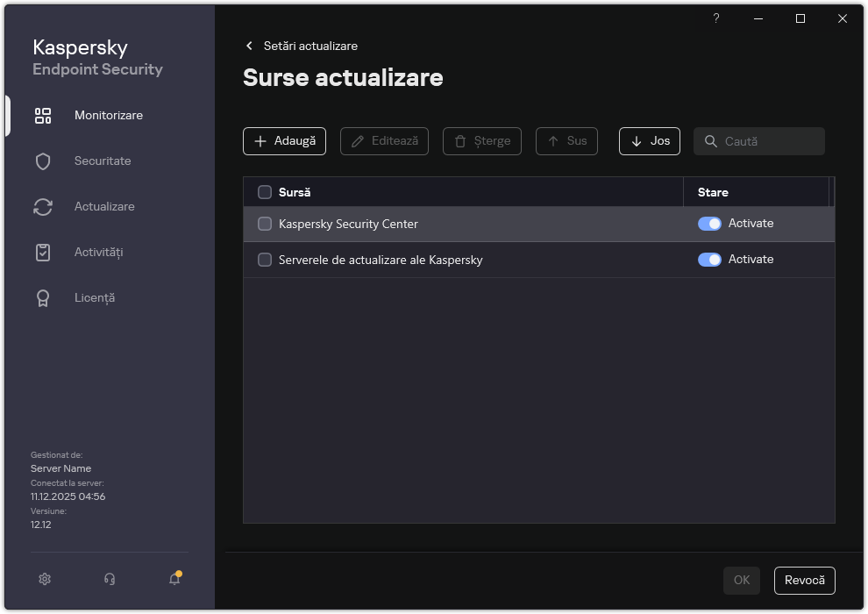Click the Caută search field
Image resolution: width=868 pixels, height=614 pixels.
pyautogui.click(x=758, y=140)
